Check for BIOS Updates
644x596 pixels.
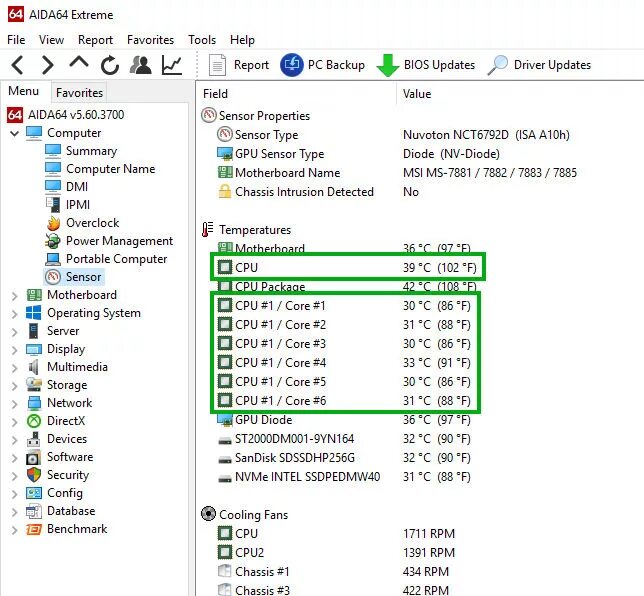click(x=426, y=65)
